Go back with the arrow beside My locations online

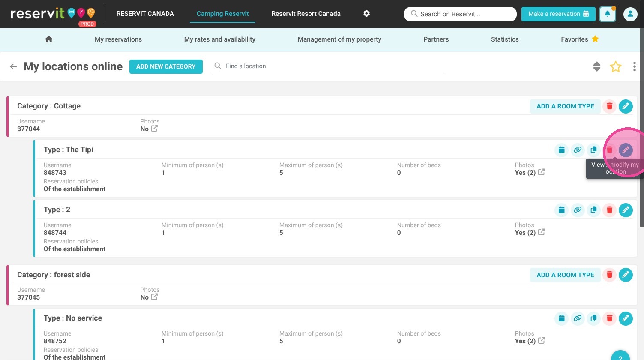coord(13,66)
